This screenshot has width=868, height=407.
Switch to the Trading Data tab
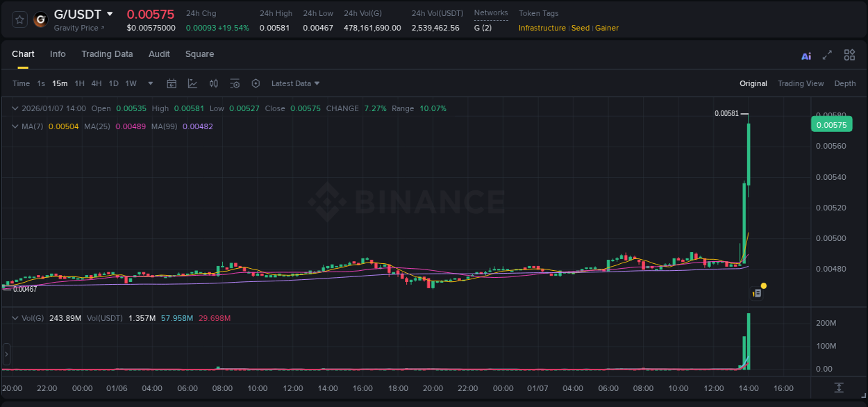click(107, 54)
